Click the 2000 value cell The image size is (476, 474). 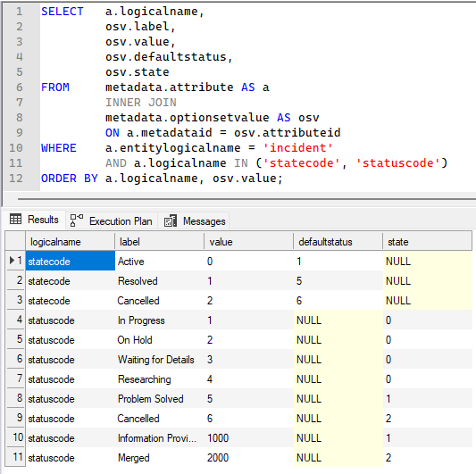click(x=248, y=457)
